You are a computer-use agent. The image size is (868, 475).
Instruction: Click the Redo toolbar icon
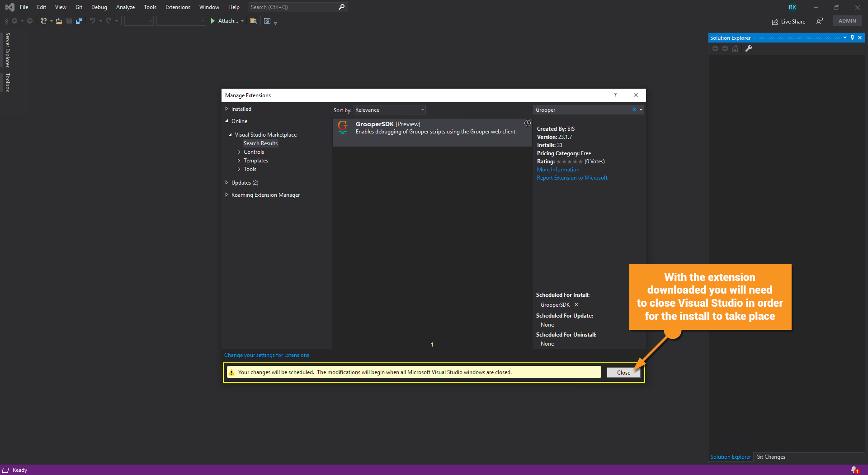point(108,21)
